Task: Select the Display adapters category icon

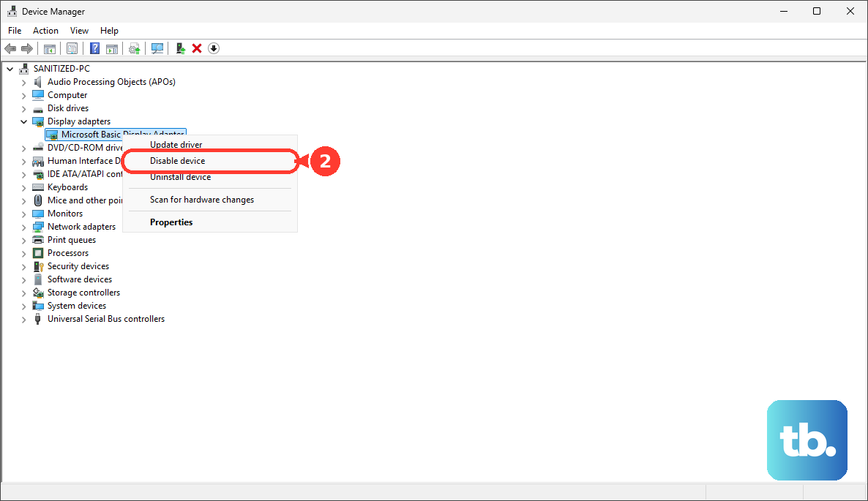Action: (37, 121)
